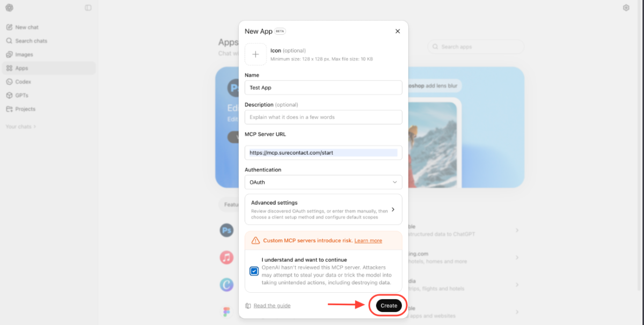Expand Your chats in sidebar

click(x=21, y=127)
